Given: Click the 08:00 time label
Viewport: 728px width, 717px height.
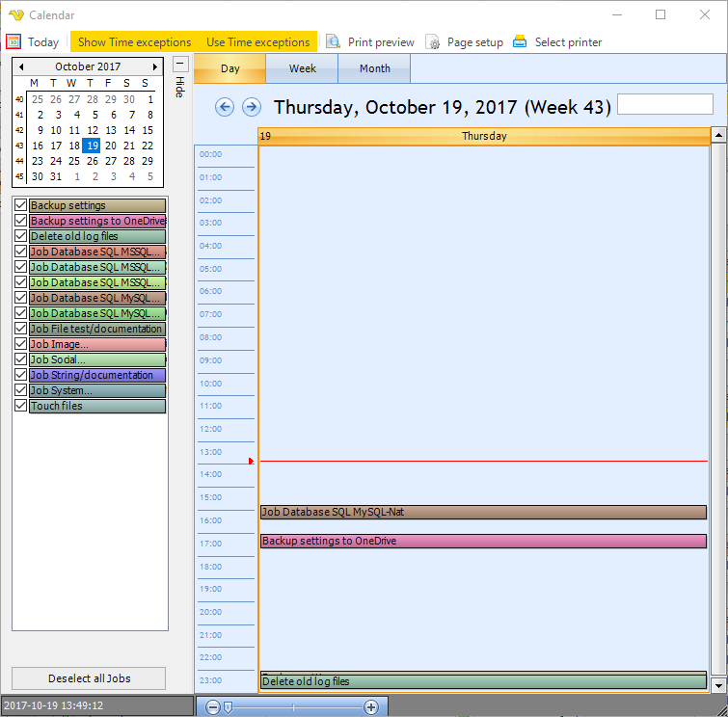Looking at the screenshot, I should click(211, 337).
